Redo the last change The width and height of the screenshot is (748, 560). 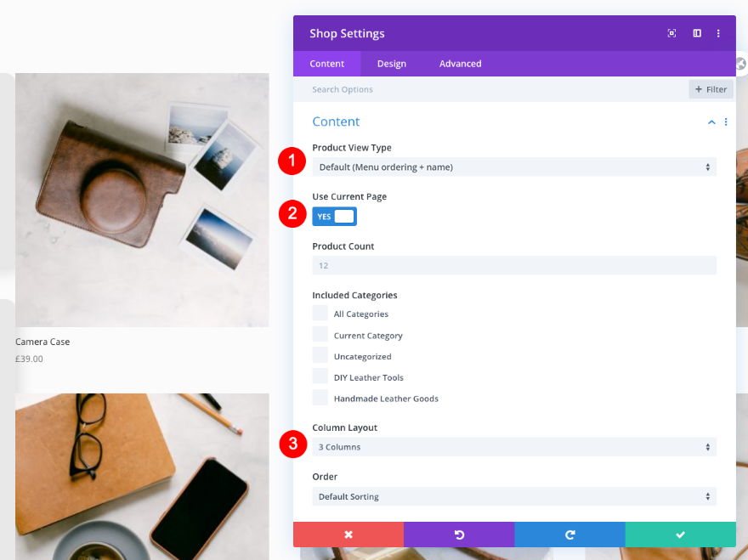tap(569, 535)
